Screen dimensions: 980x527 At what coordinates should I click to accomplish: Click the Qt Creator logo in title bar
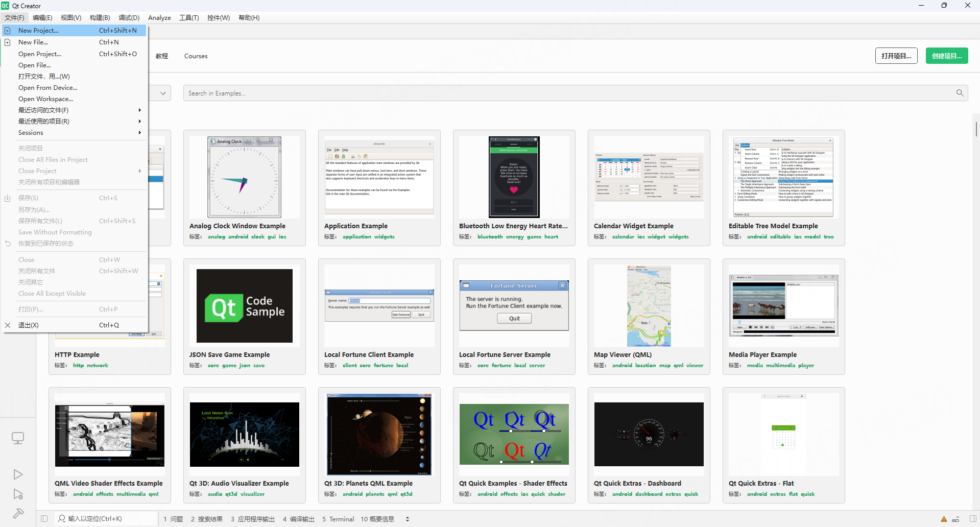(5, 6)
